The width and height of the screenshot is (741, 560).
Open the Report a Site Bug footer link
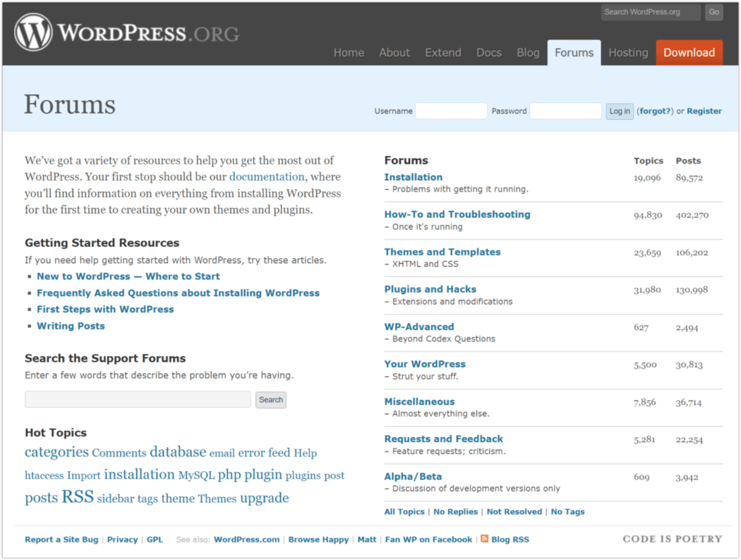click(x=61, y=540)
